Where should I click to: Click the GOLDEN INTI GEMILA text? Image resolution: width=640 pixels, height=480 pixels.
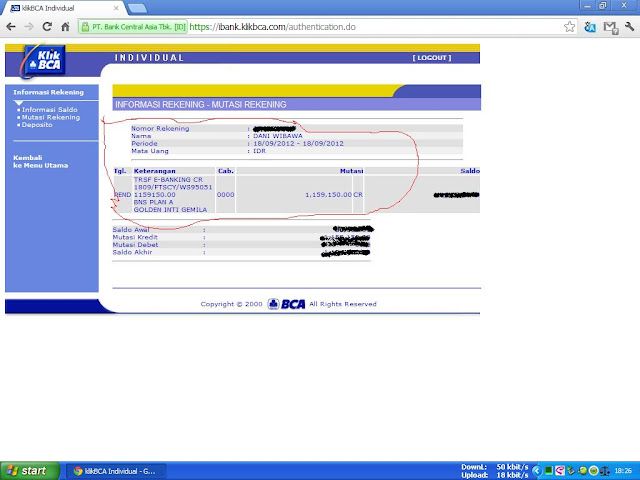click(170, 210)
